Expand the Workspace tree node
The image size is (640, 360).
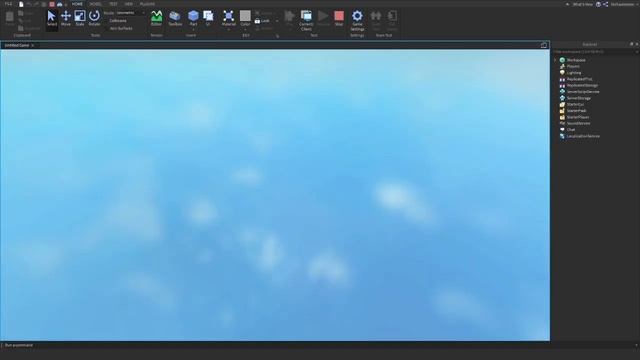point(555,60)
